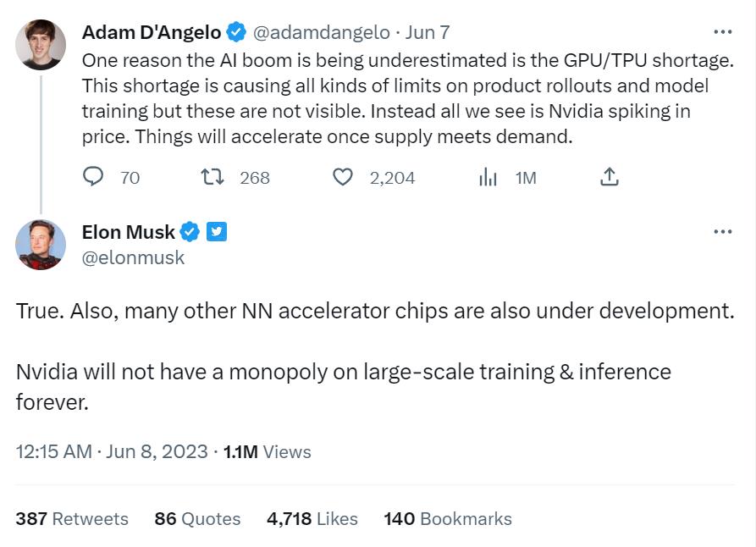Click the share icon on Adam's tweet
This screenshot has height=547, width=756.
(609, 177)
